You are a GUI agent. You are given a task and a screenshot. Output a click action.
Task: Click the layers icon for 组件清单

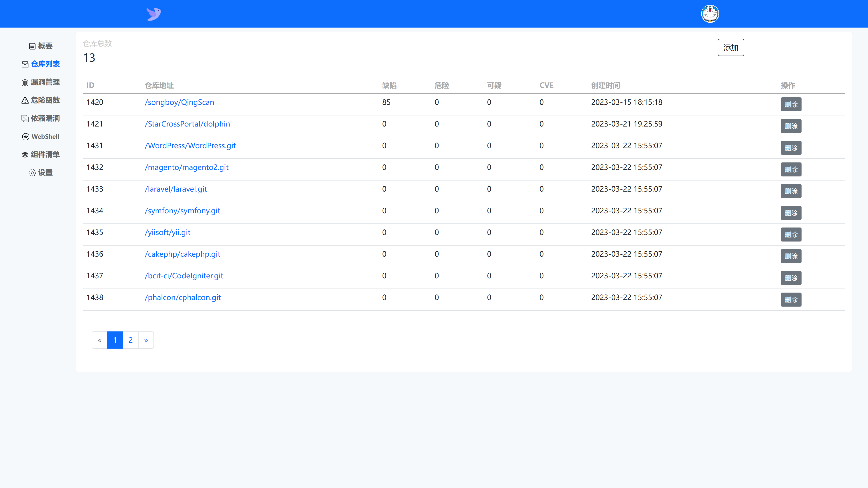pyautogui.click(x=25, y=155)
